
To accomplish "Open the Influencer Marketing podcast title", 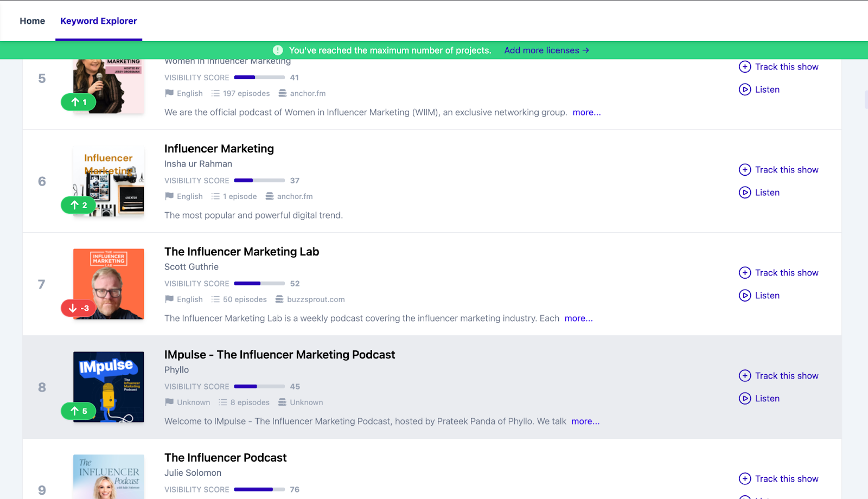I will [219, 149].
